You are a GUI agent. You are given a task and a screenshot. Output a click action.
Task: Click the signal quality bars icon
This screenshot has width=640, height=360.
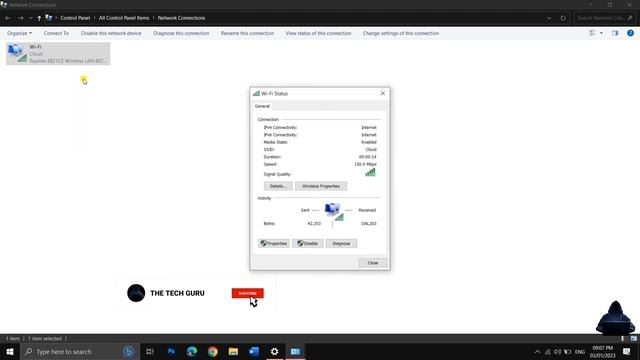tap(370, 172)
